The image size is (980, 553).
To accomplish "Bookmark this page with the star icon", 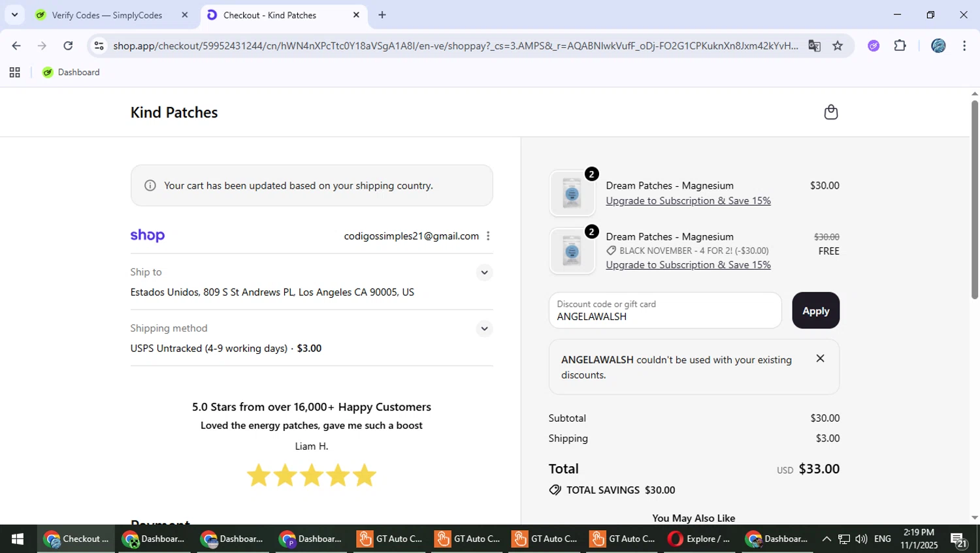I will [838, 46].
